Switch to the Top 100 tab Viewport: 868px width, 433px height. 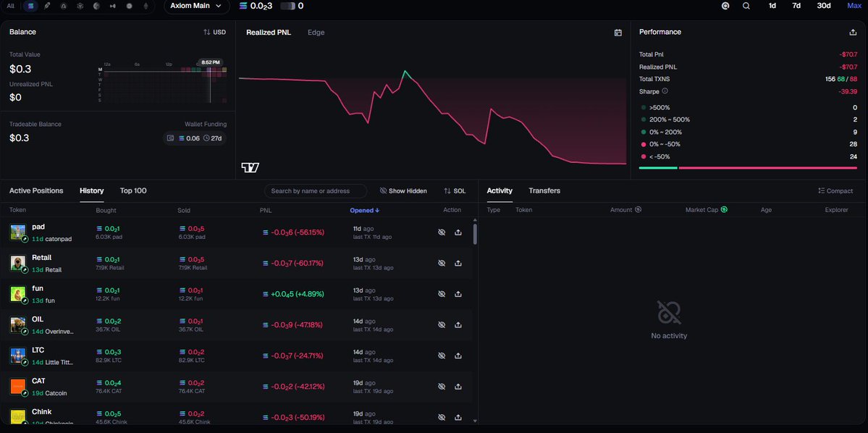click(133, 190)
